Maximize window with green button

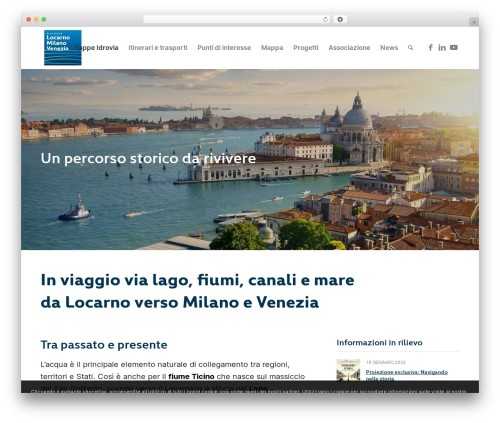[44, 20]
